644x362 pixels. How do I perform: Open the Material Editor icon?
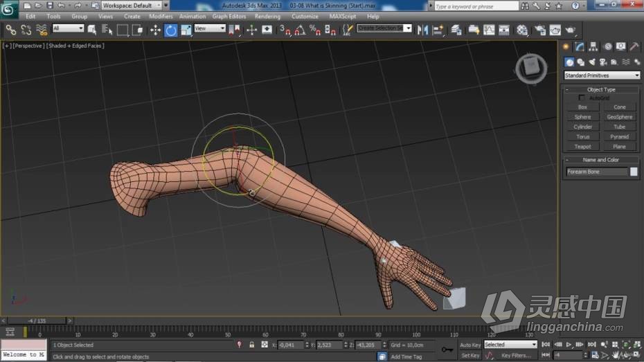tap(522, 30)
